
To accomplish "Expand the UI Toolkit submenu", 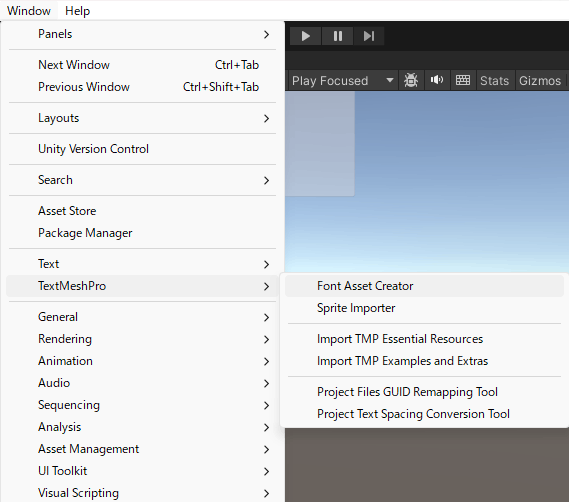I will [x=142, y=471].
